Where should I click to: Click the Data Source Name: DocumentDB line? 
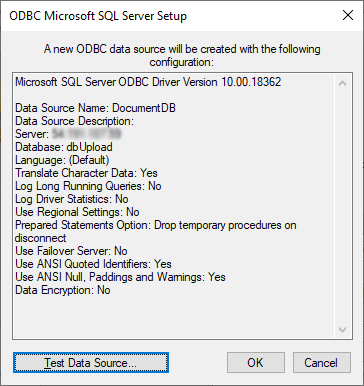click(95, 108)
